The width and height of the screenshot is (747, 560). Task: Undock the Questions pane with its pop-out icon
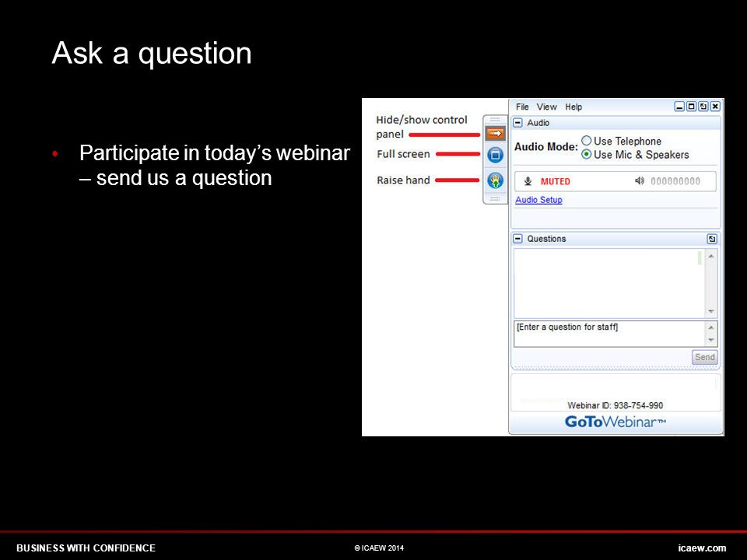coord(712,239)
